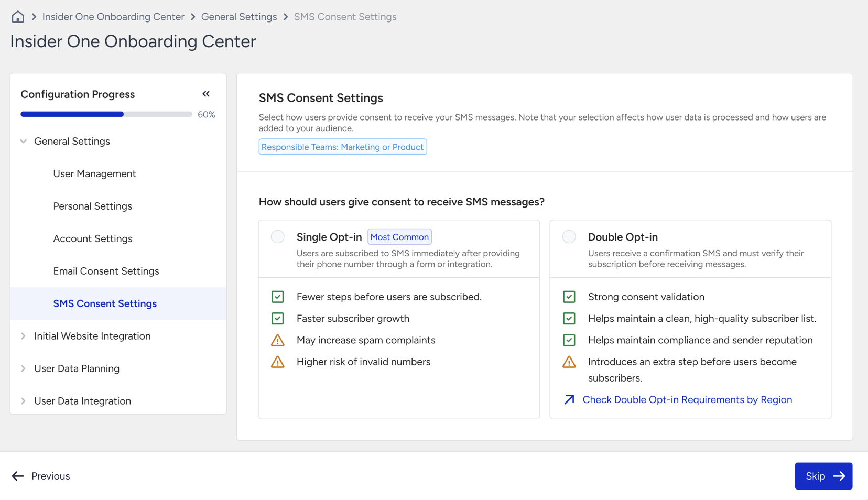Click the Double Opt-in title
This screenshot has width=868, height=500.
pos(623,237)
